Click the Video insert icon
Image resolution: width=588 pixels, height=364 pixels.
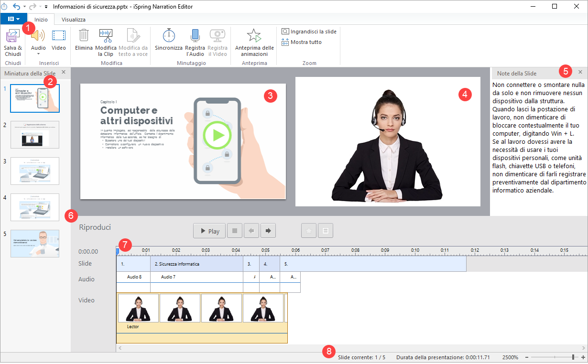click(59, 36)
